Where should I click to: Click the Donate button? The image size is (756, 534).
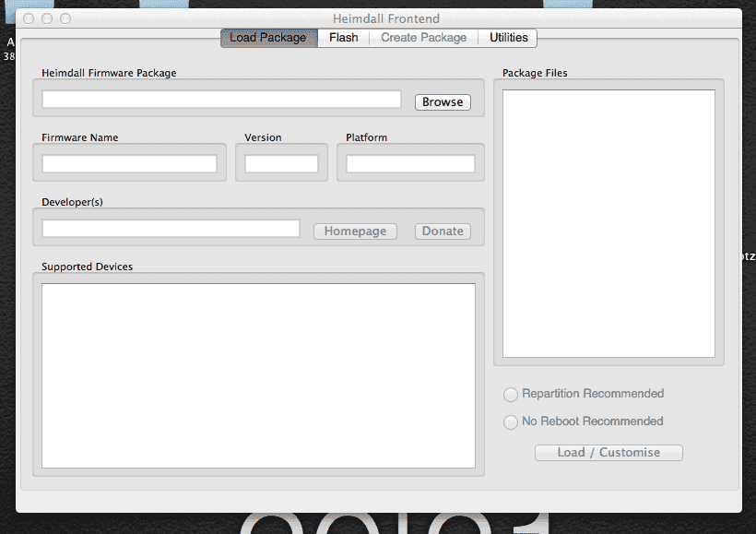[x=443, y=231]
